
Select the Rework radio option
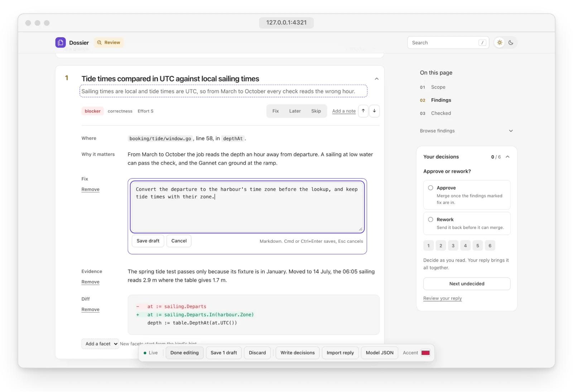tap(430, 219)
